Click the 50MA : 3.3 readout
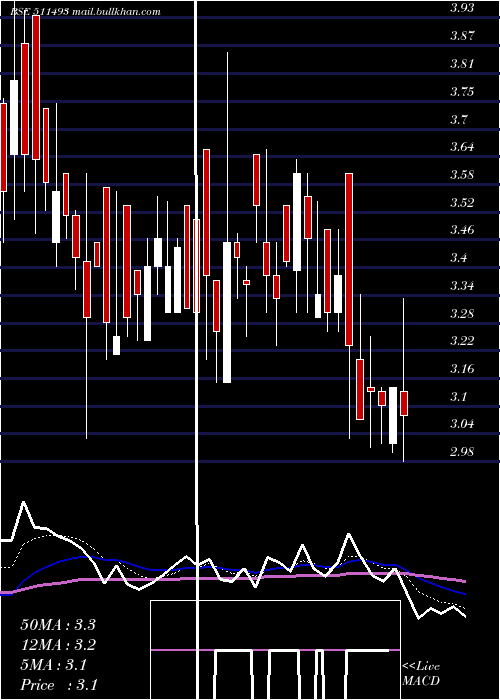The image size is (500, 700). (58, 624)
